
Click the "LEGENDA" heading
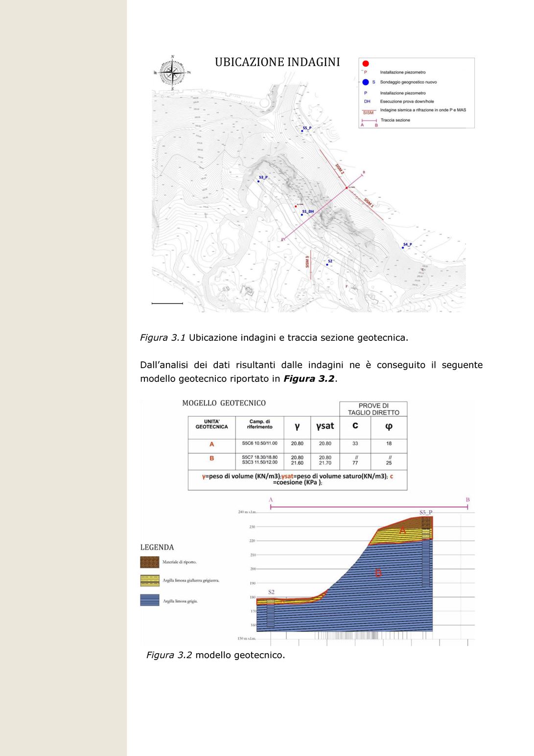coord(157,547)
